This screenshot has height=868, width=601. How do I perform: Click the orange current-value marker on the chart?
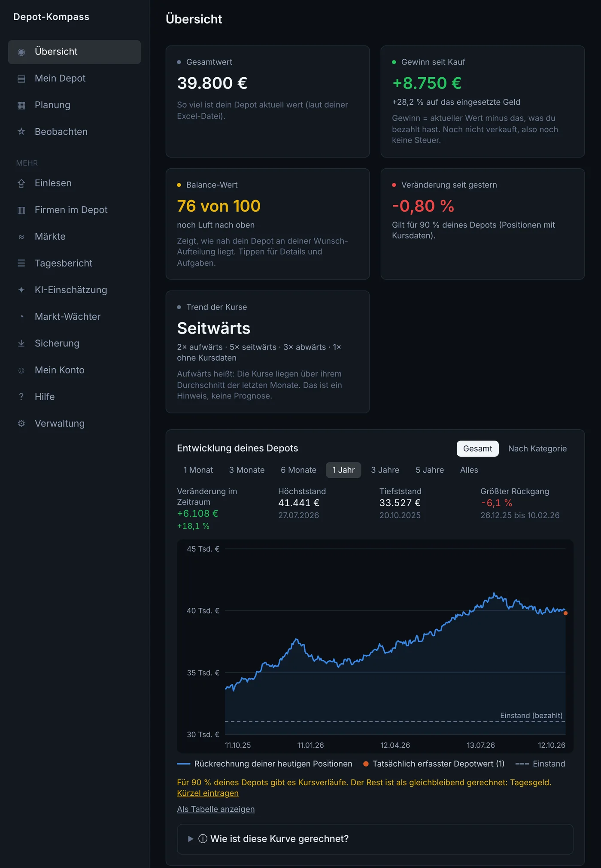tap(565, 613)
